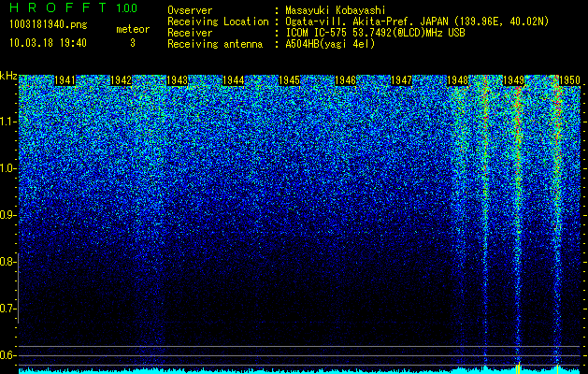The width and height of the screenshot is (588, 374).
Task: Click the HROFFT title text
Action: [x=58, y=8]
